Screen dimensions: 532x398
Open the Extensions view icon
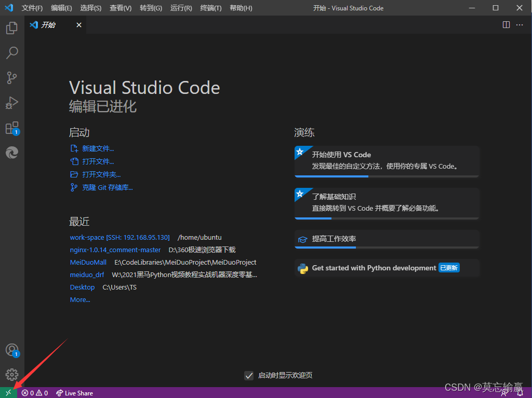tap(12, 128)
